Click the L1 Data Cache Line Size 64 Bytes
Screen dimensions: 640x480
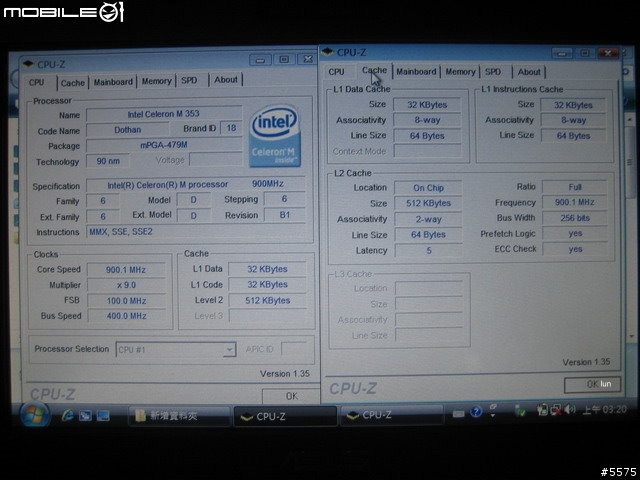point(427,136)
